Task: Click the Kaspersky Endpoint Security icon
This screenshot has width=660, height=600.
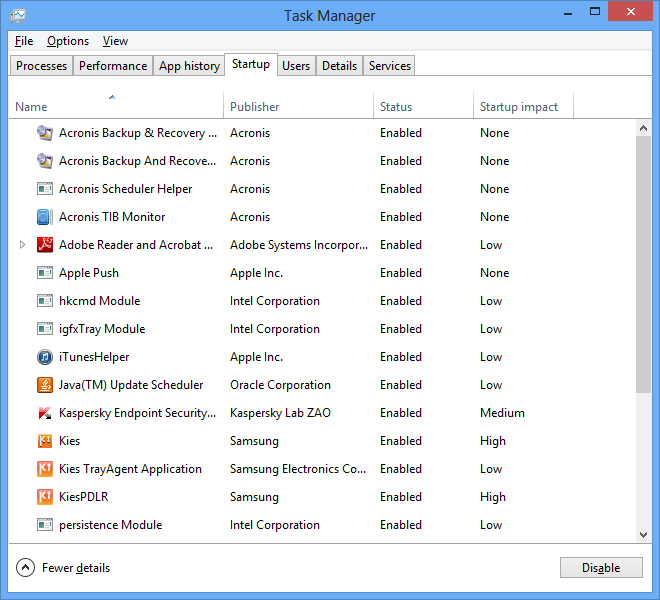Action: pos(44,413)
